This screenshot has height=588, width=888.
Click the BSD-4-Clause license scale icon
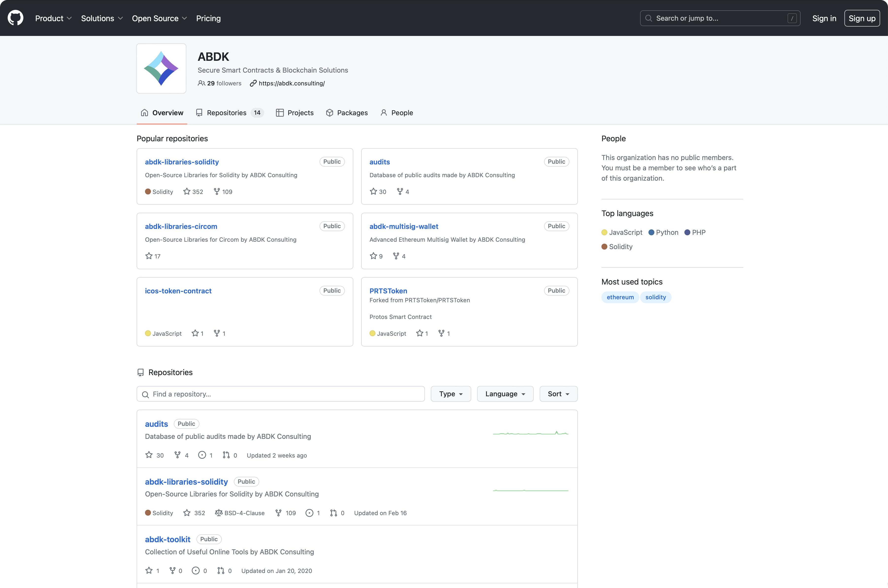219,513
